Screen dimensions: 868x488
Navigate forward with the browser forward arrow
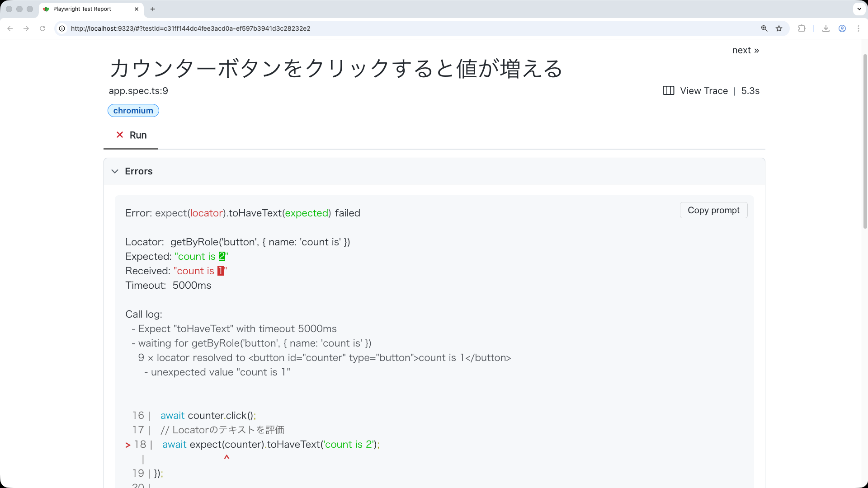point(26,28)
